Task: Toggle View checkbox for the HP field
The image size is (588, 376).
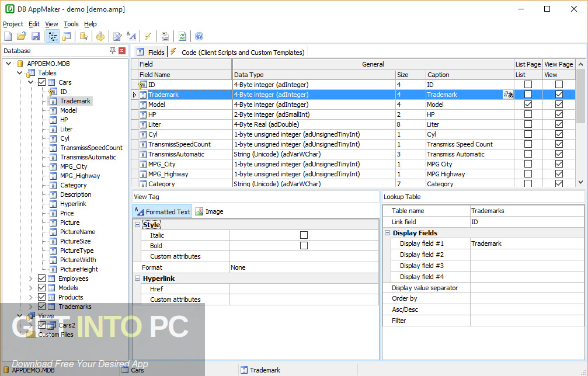Action: point(559,114)
